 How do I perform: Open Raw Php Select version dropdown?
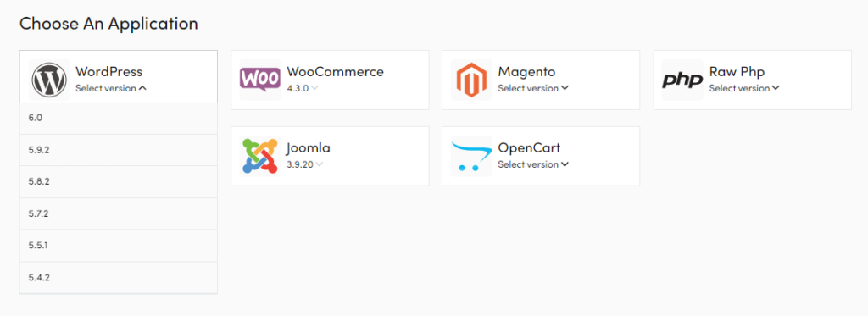[x=744, y=88]
